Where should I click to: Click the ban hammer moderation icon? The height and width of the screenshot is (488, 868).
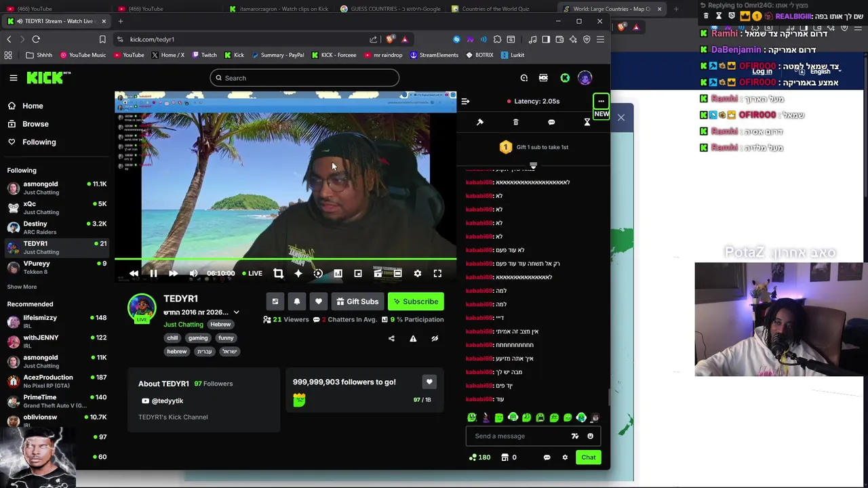[479, 122]
